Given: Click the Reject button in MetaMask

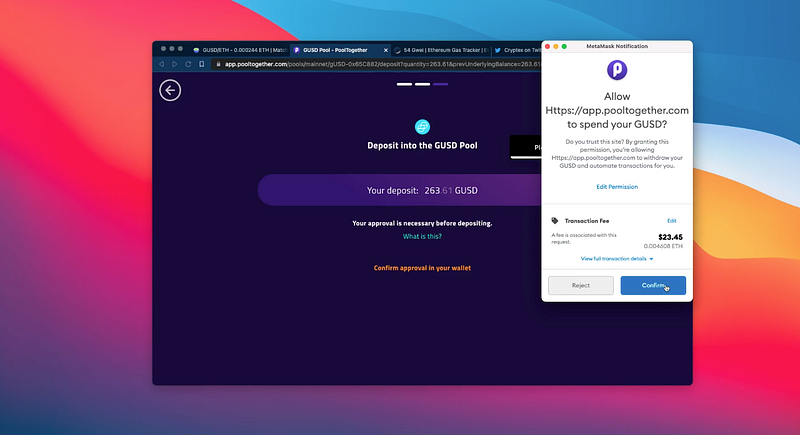Looking at the screenshot, I should coord(581,286).
